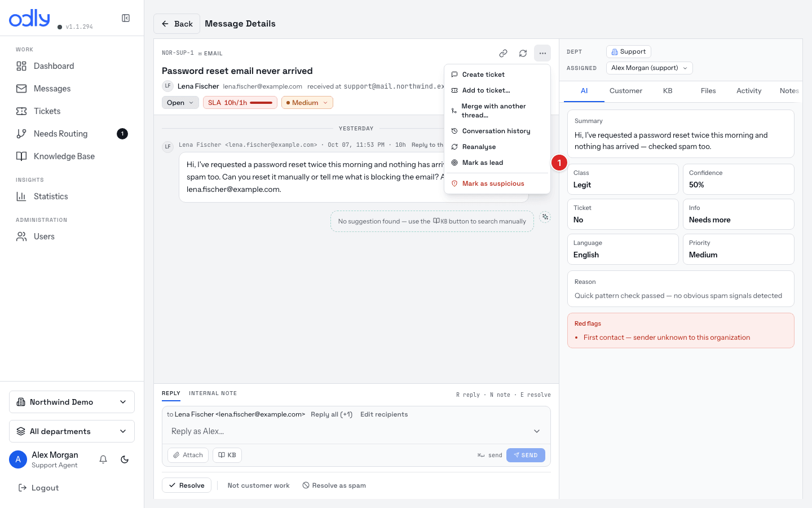Log out of the account

(x=39, y=488)
